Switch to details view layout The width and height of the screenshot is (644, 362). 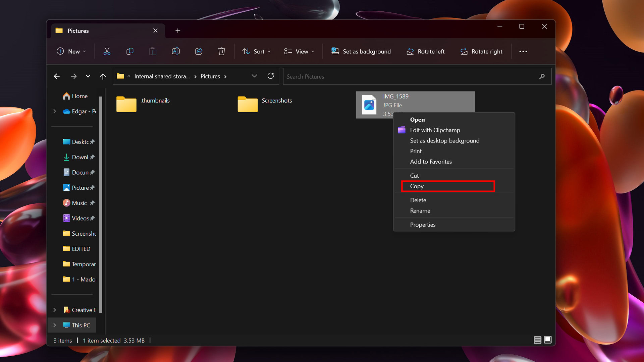[x=537, y=340]
